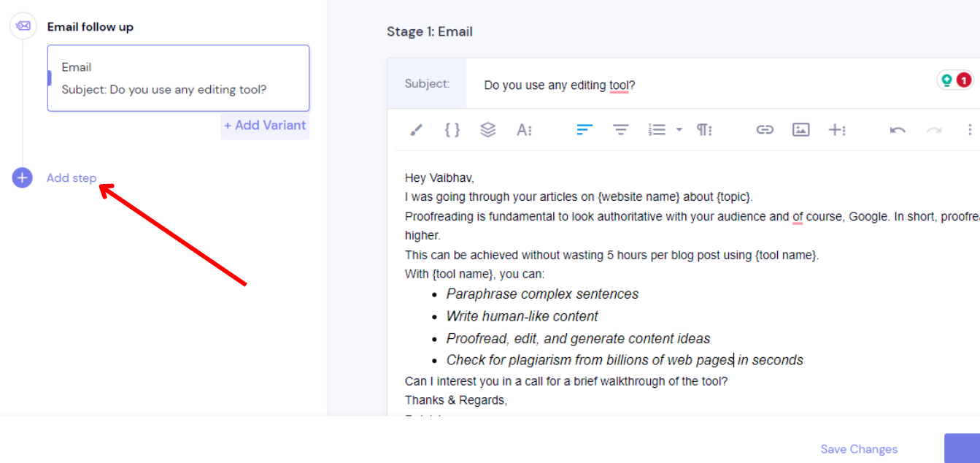Insert a hyperlink into the email
980x463 pixels.
tap(765, 129)
